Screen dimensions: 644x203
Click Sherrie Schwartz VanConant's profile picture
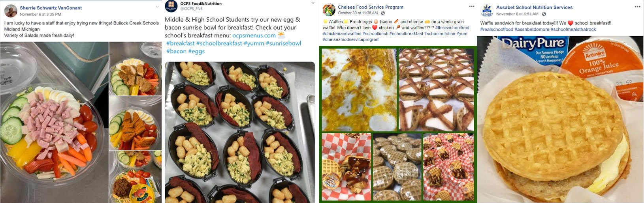(x=11, y=11)
